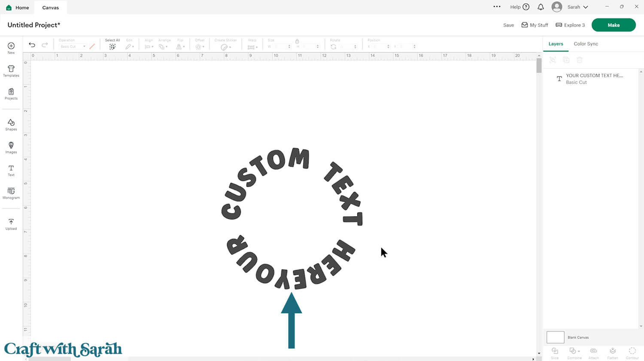Click the Select All icon
The width and height of the screenshot is (644, 361).
[x=112, y=46]
